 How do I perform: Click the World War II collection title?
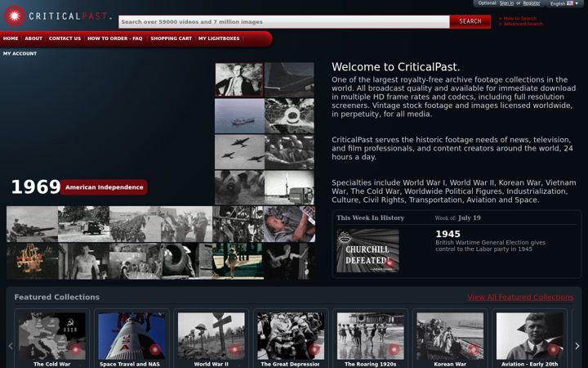click(x=212, y=364)
